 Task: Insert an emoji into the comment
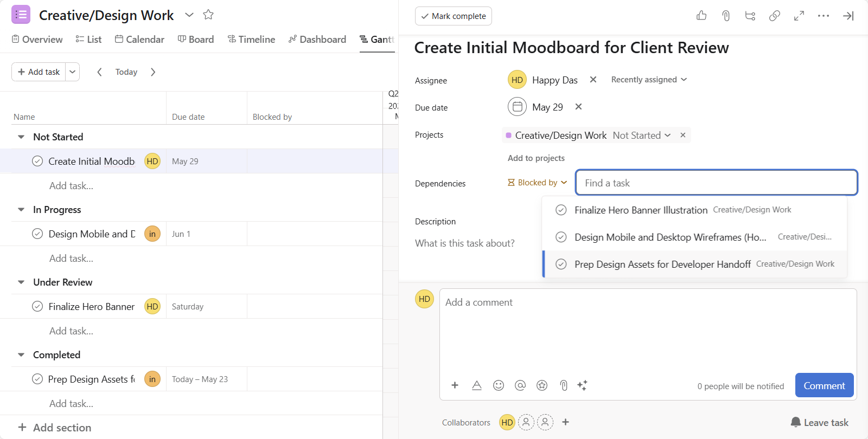point(499,385)
